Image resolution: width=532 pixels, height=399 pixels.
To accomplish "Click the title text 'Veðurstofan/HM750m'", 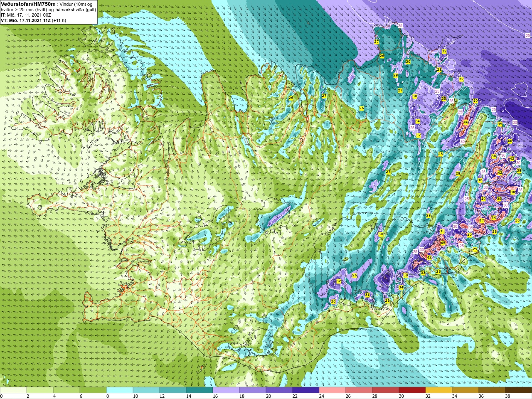I will 28,4.
